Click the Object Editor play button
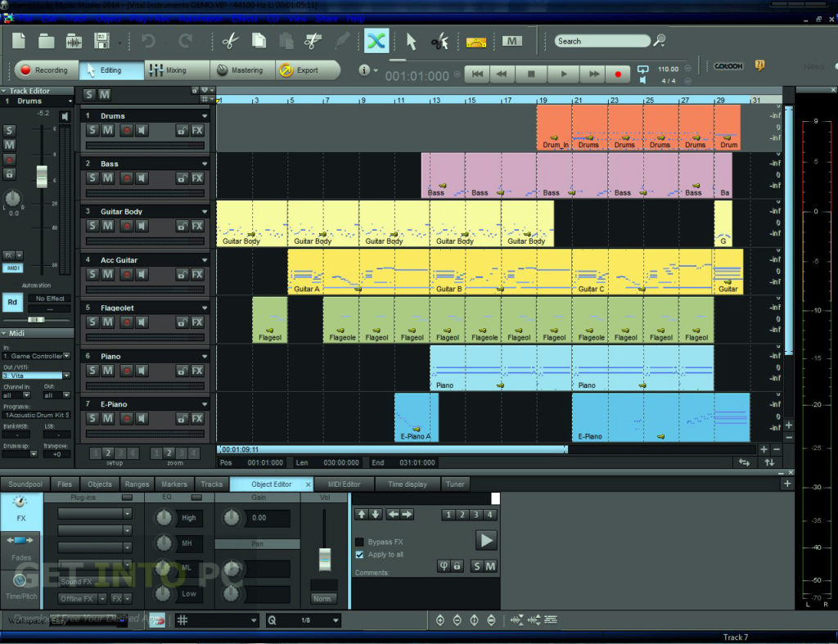The height and width of the screenshot is (644, 838). 486,540
